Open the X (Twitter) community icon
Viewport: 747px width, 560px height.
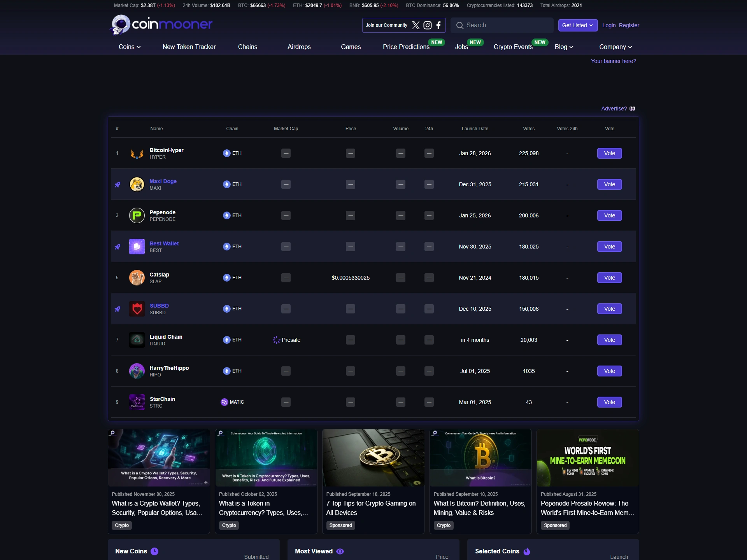point(416,25)
